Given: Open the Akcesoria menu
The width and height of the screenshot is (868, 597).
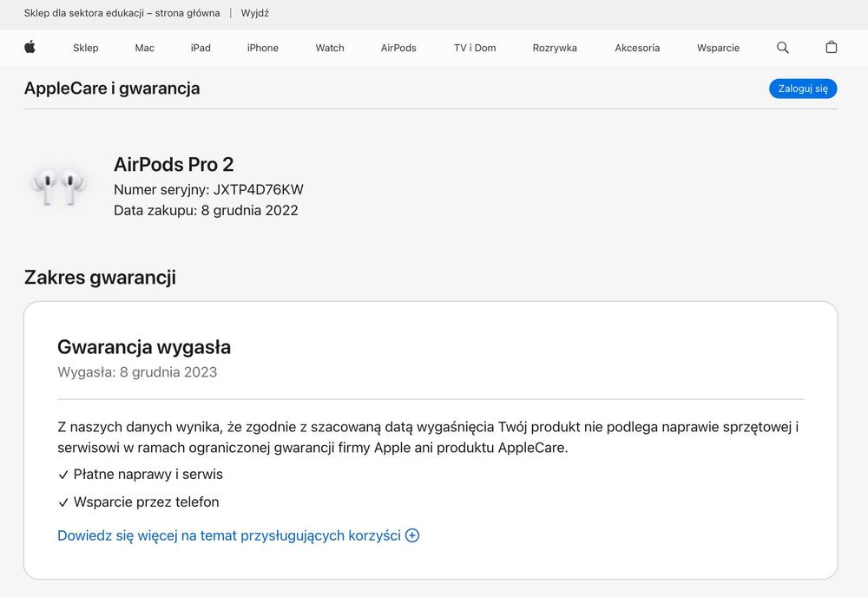Looking at the screenshot, I should click(x=637, y=48).
